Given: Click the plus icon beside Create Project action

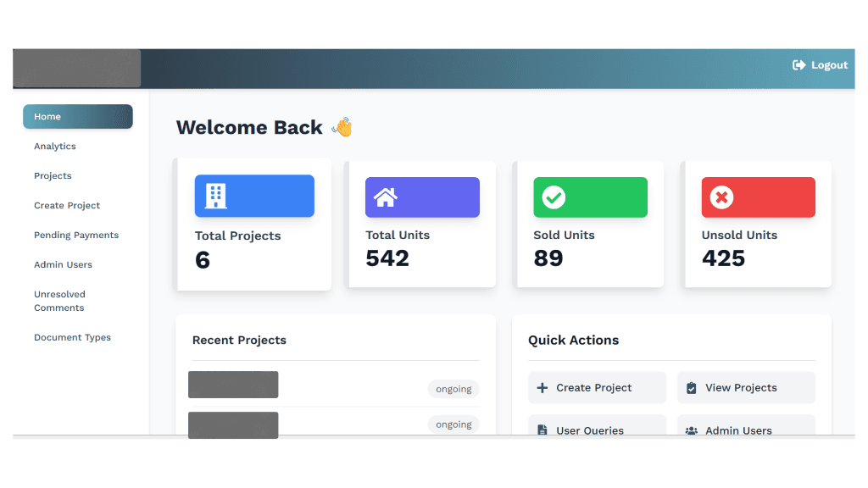Looking at the screenshot, I should pos(542,387).
